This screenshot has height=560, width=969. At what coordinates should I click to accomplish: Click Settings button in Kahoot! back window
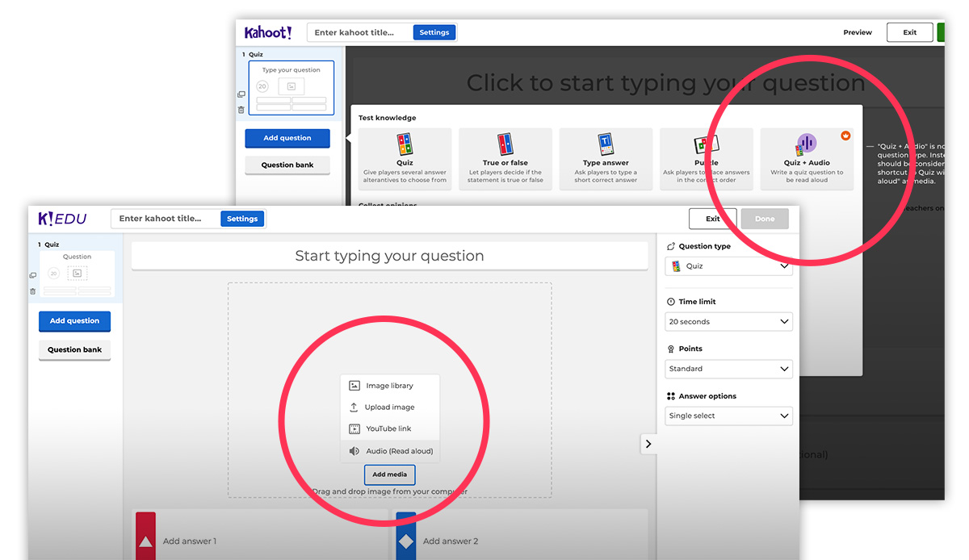tap(434, 32)
